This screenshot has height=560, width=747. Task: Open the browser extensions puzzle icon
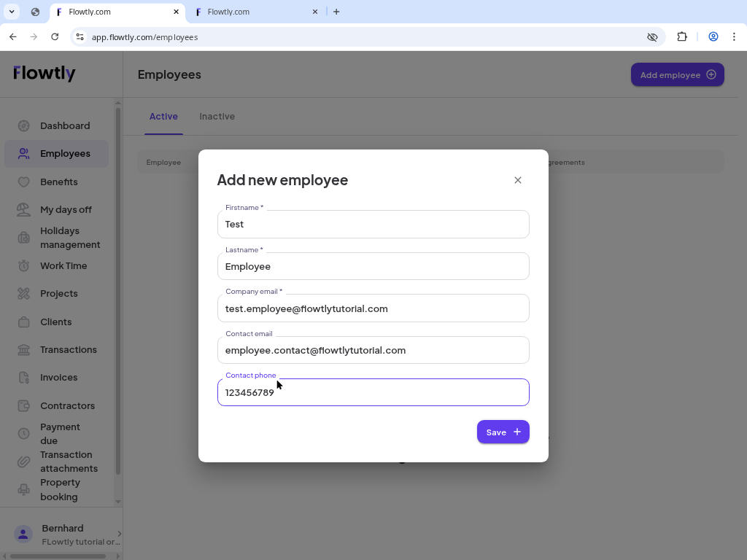(x=681, y=36)
